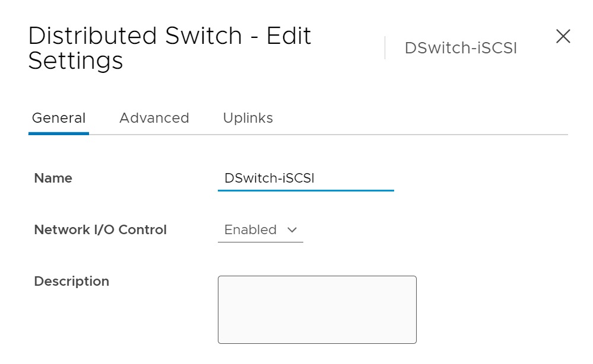Switch to the Advanced tab

click(x=154, y=118)
